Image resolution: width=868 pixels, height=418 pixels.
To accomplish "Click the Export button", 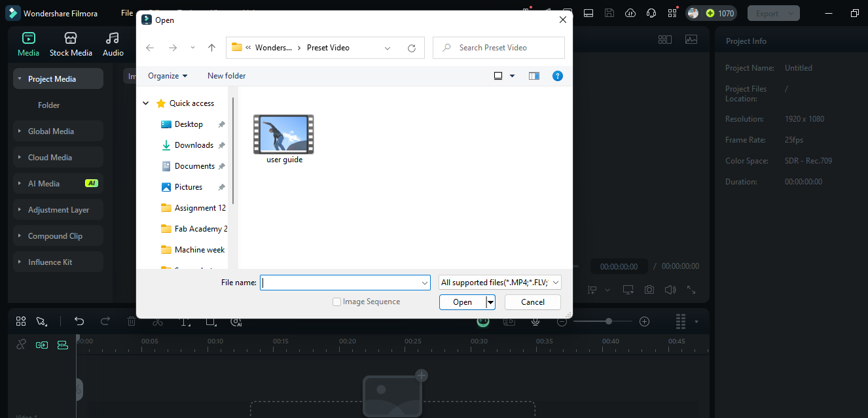I will pos(774,13).
